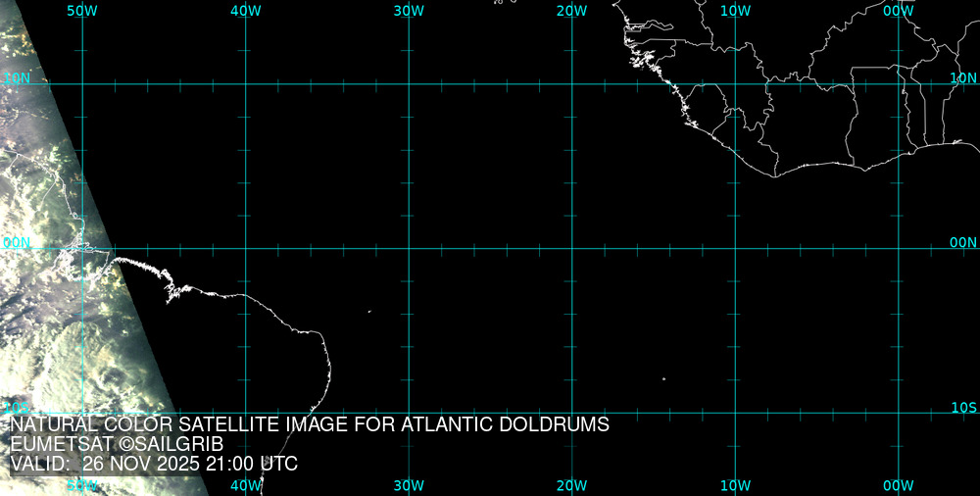Image resolution: width=980 pixels, height=496 pixels.
Task: Click the 20W longitude label at bottom
Action: click(x=571, y=485)
